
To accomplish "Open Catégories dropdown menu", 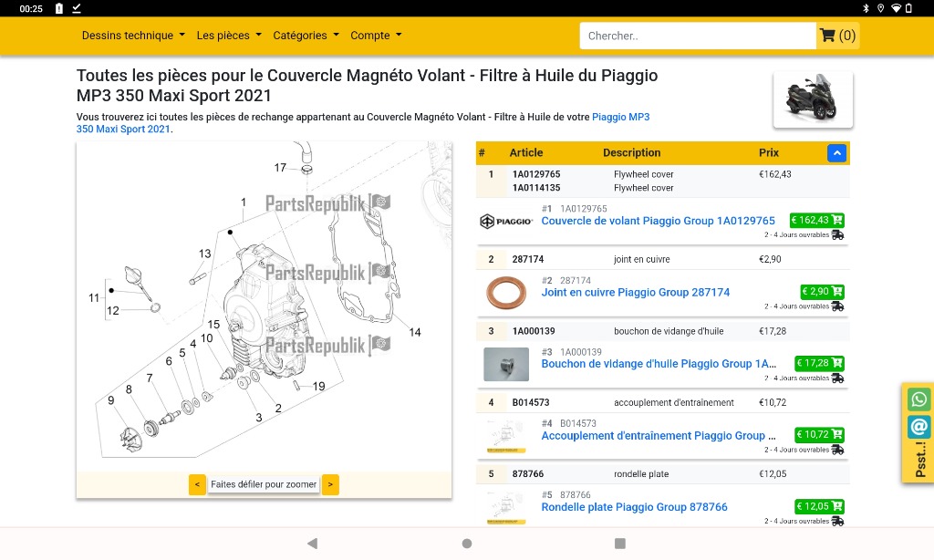I will coord(306,36).
